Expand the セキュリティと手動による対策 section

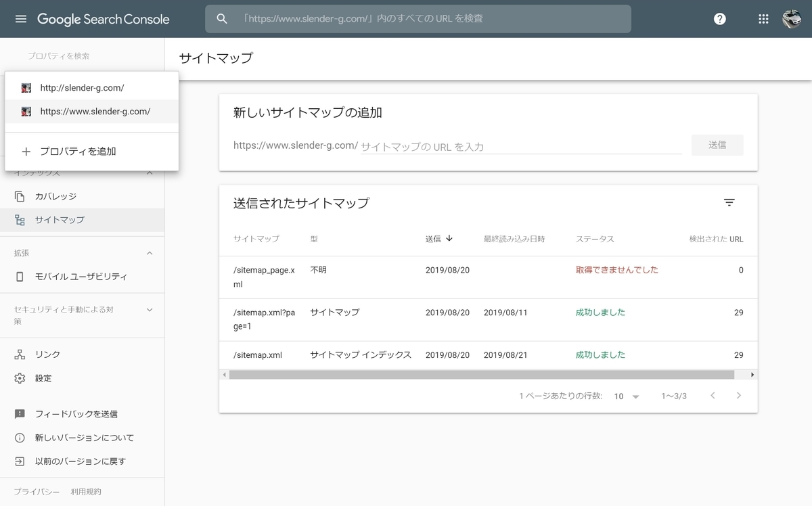150,310
